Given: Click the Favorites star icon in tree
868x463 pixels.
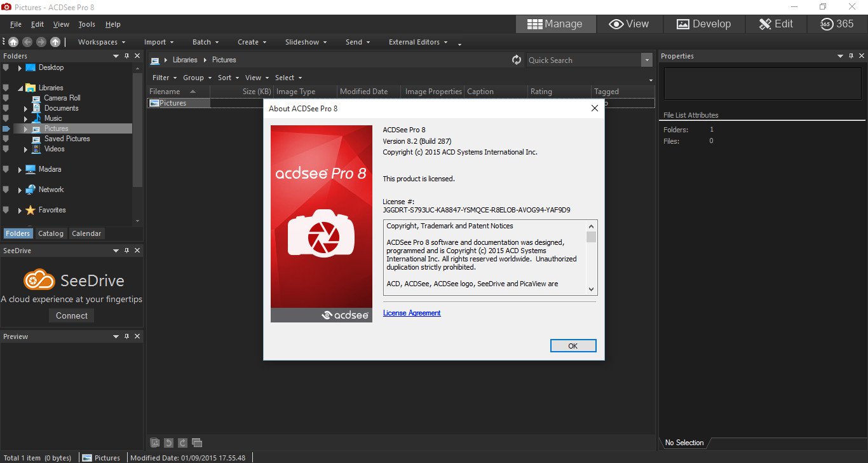Looking at the screenshot, I should [x=31, y=210].
